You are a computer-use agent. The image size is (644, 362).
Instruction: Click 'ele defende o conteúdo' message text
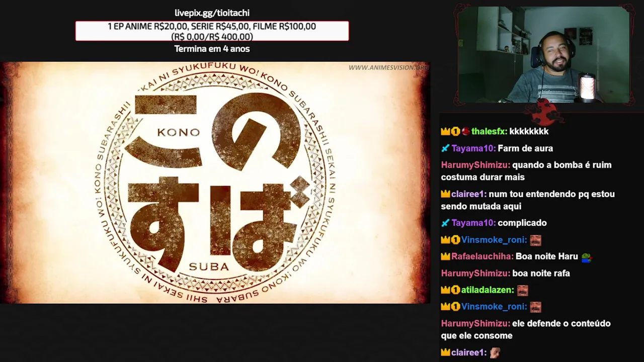pos(561,323)
